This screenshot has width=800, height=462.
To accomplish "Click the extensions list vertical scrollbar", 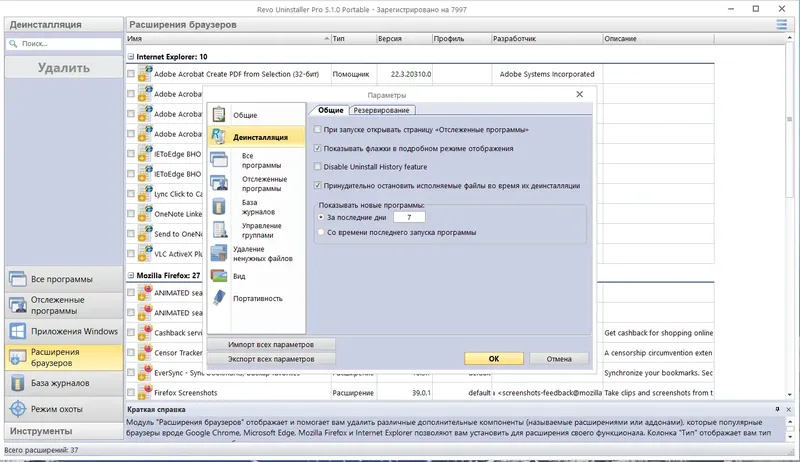I will click(x=789, y=120).
